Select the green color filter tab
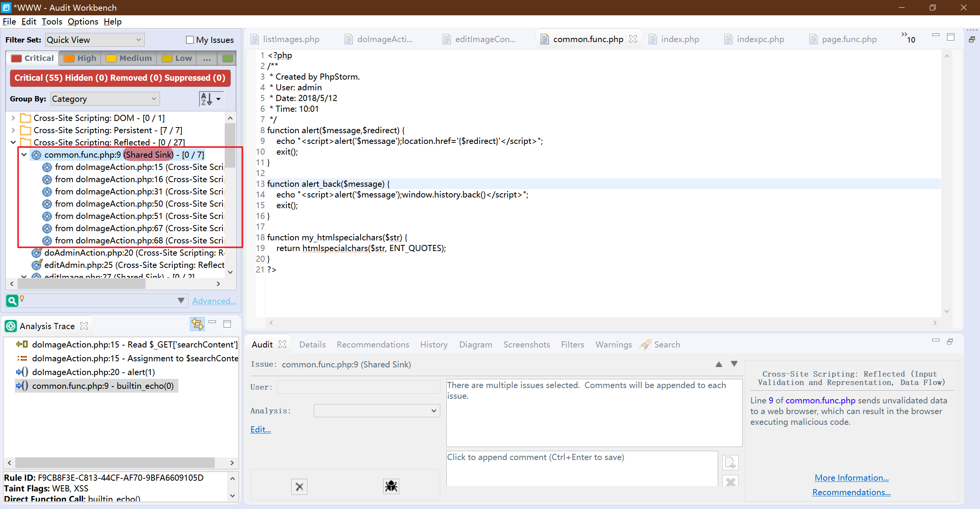This screenshot has width=980, height=509. 227,58
